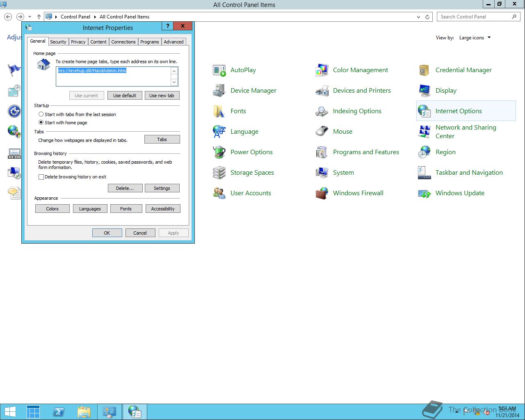Open Server Manager from the taskbar
525x420 pixels.
[33, 412]
